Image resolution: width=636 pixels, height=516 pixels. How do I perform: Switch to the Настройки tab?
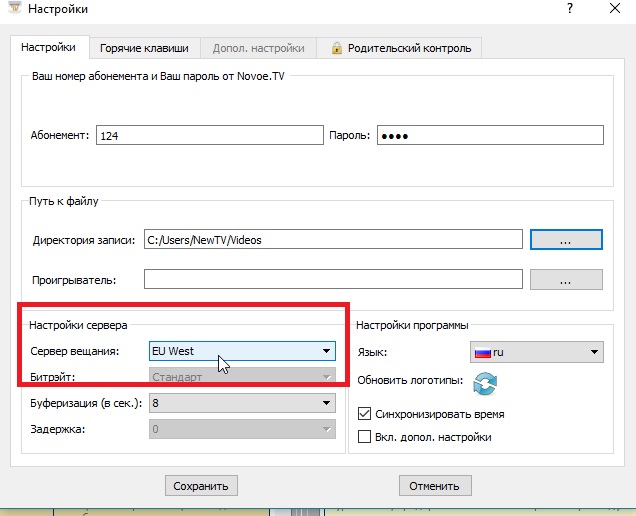point(48,47)
